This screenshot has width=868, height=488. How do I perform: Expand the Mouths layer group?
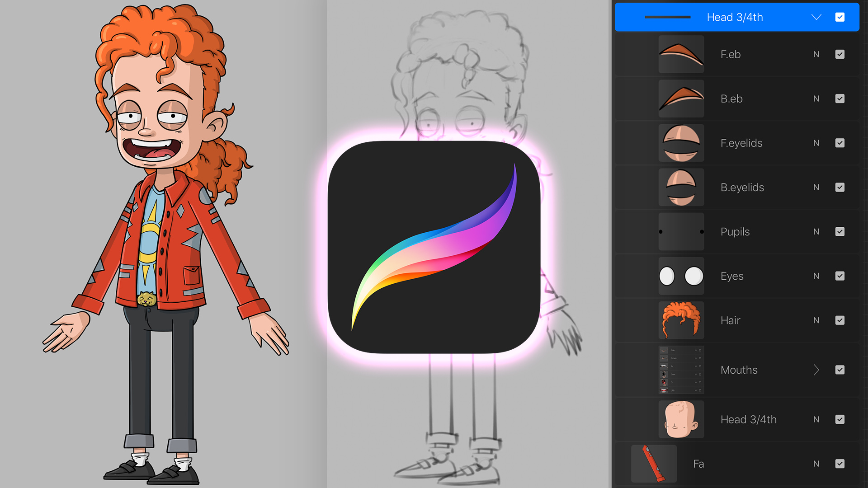point(817,371)
